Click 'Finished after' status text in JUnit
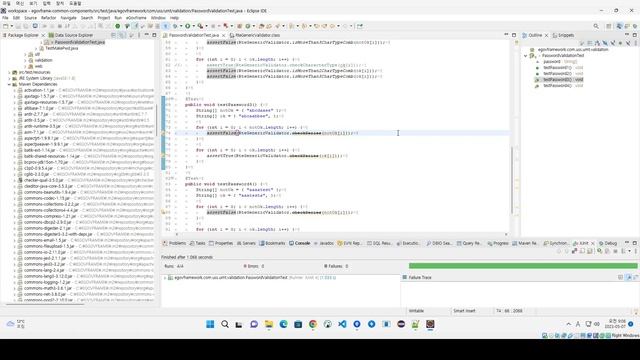The height and width of the screenshot is (360, 640). pos(187,257)
